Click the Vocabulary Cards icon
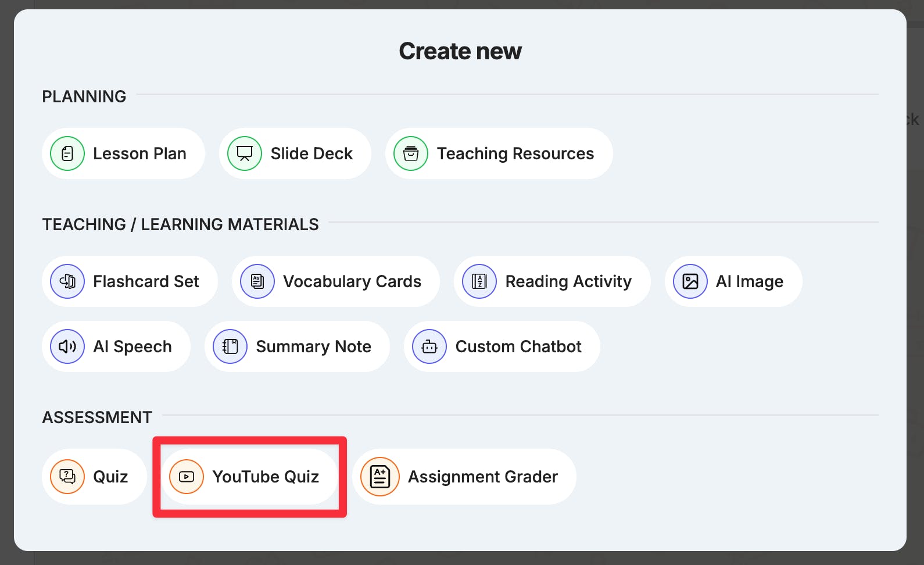 257,281
